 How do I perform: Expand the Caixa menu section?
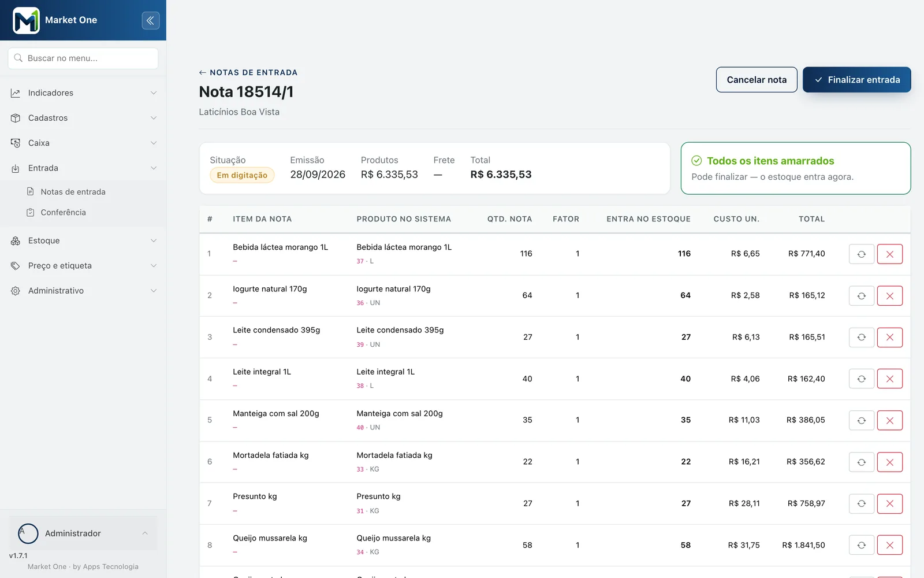pyautogui.click(x=83, y=143)
